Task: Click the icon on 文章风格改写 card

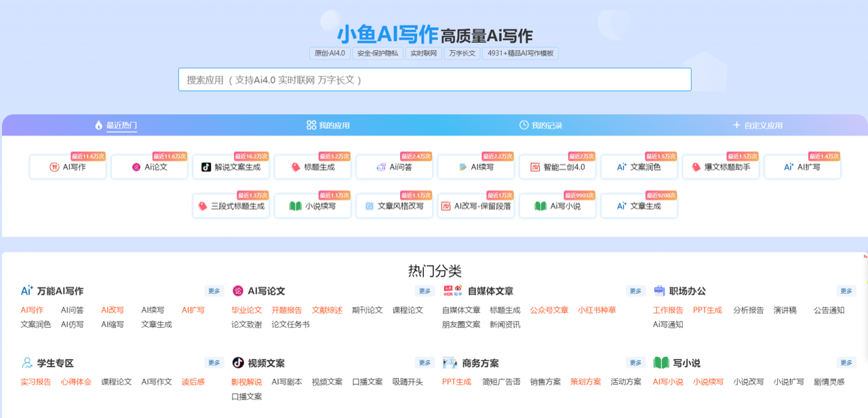Action: click(370, 206)
